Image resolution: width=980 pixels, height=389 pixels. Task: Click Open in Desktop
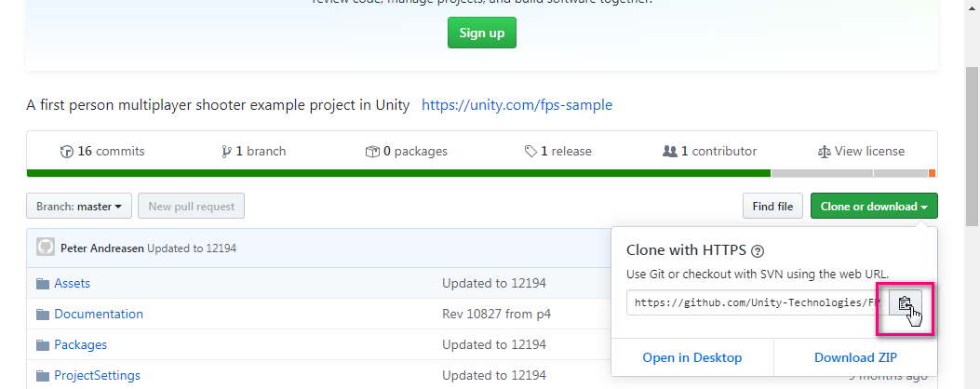click(691, 357)
